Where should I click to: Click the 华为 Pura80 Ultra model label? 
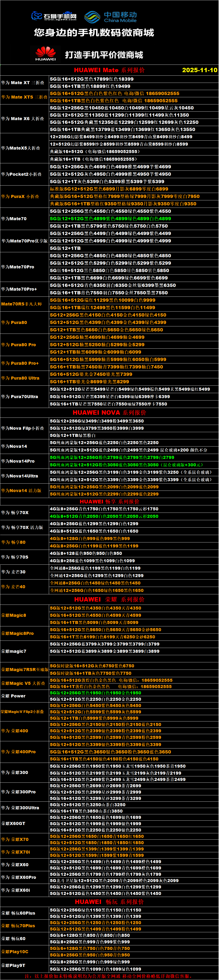tap(20, 378)
